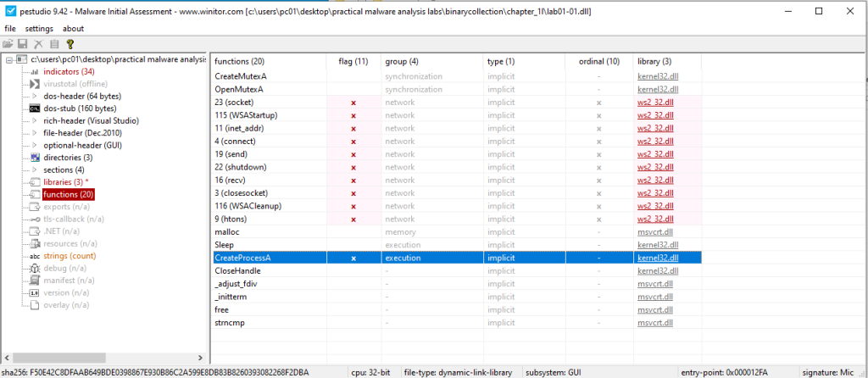Screen dimensions: 868x378
Task: Click the bar chart icon beside indicators
Action: 34,71
